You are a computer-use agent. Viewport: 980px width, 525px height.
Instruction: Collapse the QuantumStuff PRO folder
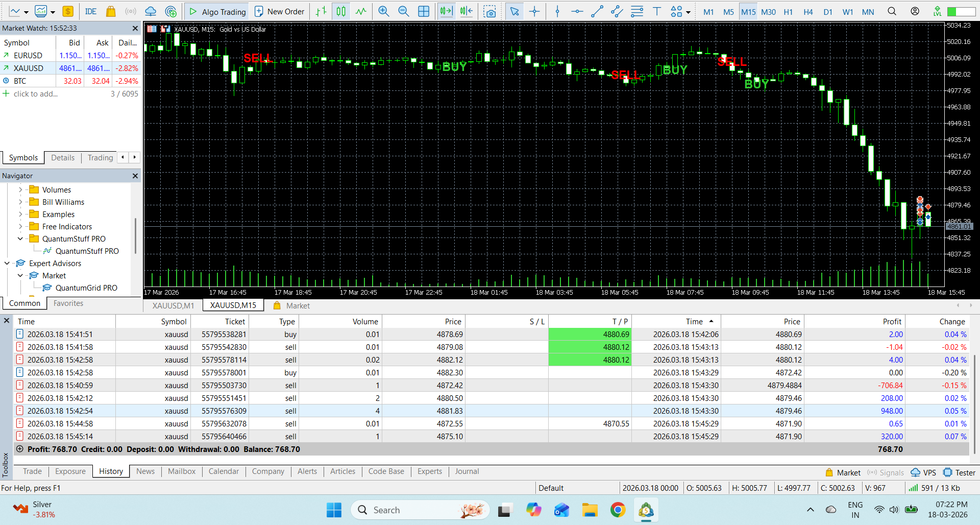point(20,238)
